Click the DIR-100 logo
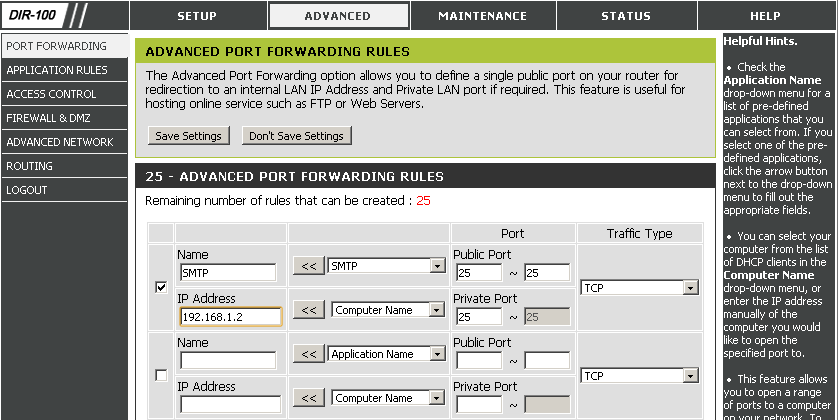Viewport: 838px width, 420px height. click(x=45, y=15)
